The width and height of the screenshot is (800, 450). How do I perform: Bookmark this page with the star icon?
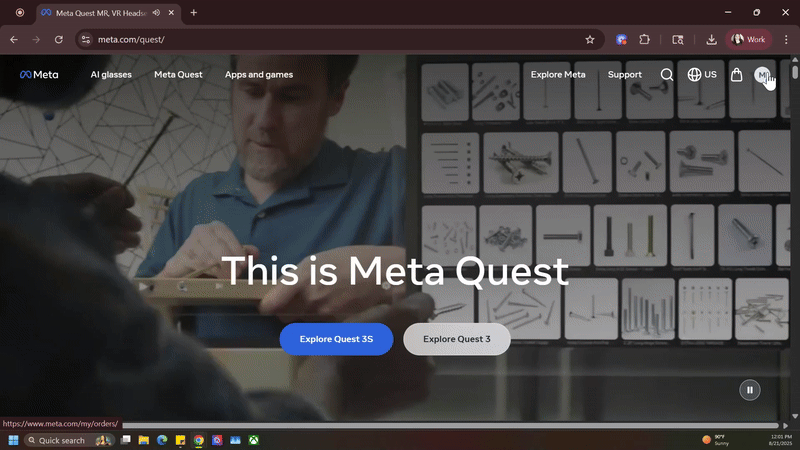click(590, 40)
